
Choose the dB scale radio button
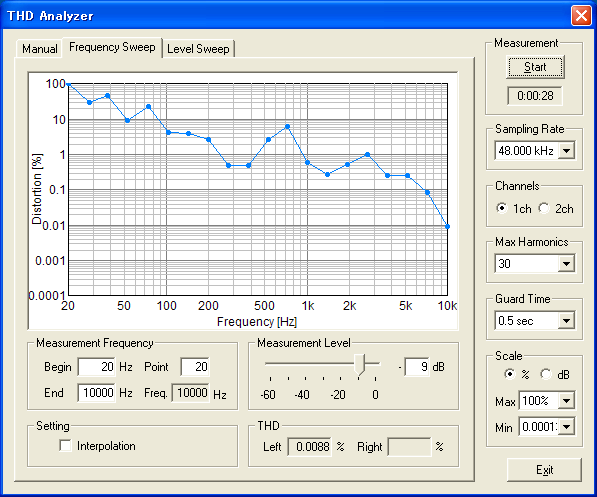coord(546,374)
